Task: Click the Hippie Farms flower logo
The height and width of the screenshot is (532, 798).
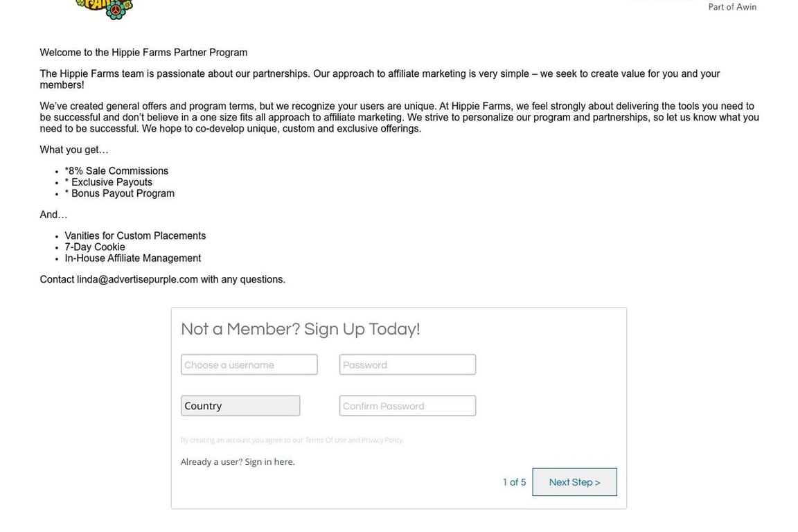Action: point(105,8)
